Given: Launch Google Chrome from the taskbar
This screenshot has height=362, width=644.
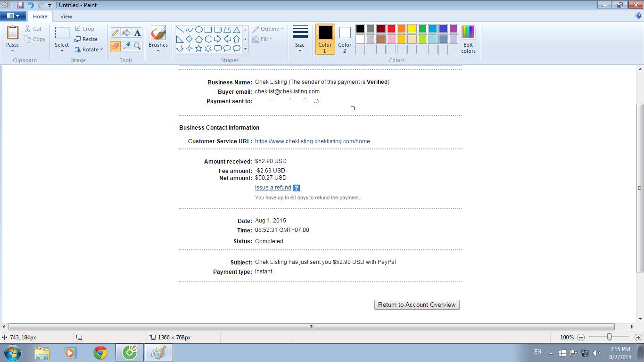Looking at the screenshot, I should (x=100, y=353).
